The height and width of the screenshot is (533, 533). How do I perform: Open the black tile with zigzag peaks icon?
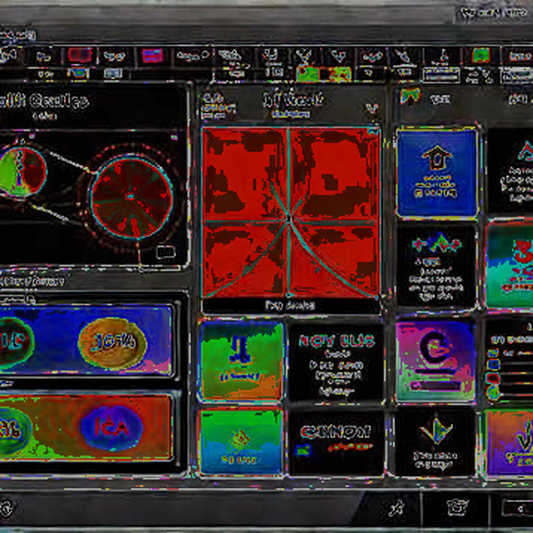tap(436, 265)
